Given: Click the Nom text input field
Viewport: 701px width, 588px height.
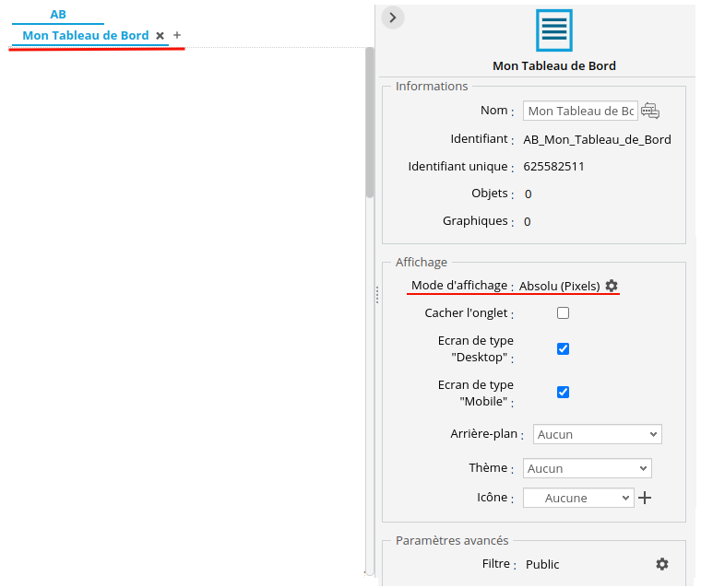Looking at the screenshot, I should click(581, 111).
